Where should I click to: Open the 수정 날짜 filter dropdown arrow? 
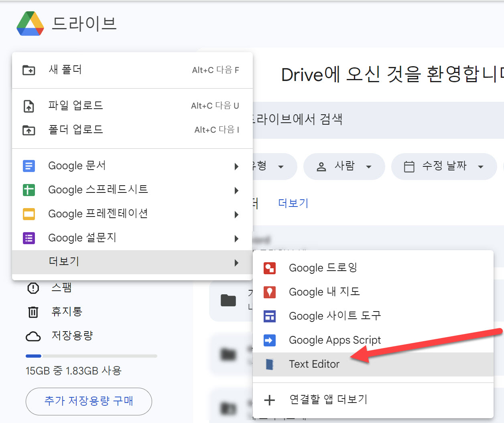[x=481, y=167]
